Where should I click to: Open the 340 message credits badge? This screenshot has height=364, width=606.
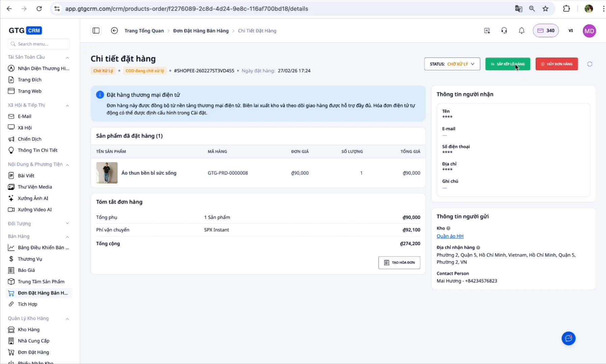pyautogui.click(x=546, y=31)
